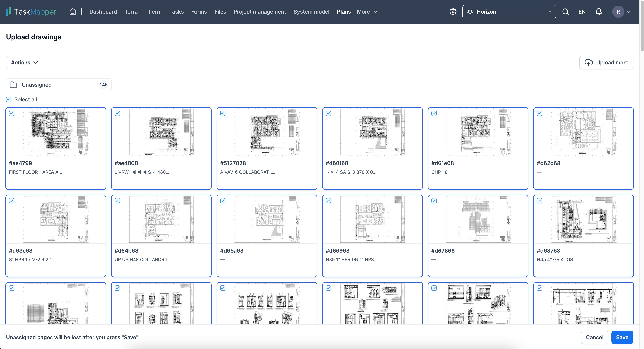Uncheck drawing #d65a68
The width and height of the screenshot is (644, 349).
223,201
